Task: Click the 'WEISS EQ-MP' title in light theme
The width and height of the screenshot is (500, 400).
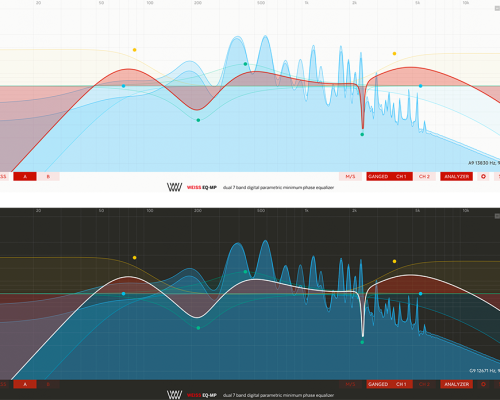Action: coord(202,188)
